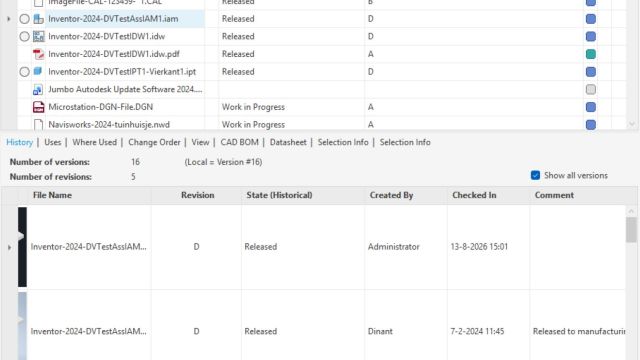Viewport: 640px width, 360px height.
Task: Click the Microstation-DGN-File.DGN file icon
Action: point(38,107)
